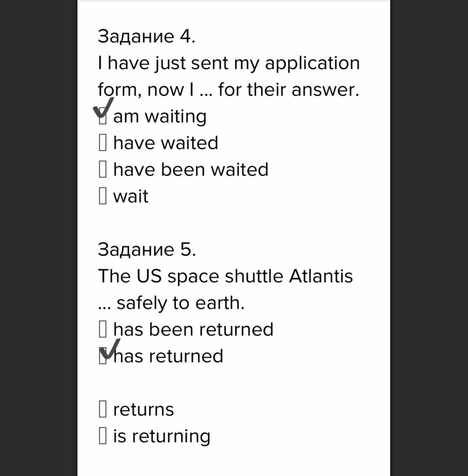The height and width of the screenshot is (476, 468).
Task: Tick the checkbox beside 'has been returned'
Action: (103, 329)
